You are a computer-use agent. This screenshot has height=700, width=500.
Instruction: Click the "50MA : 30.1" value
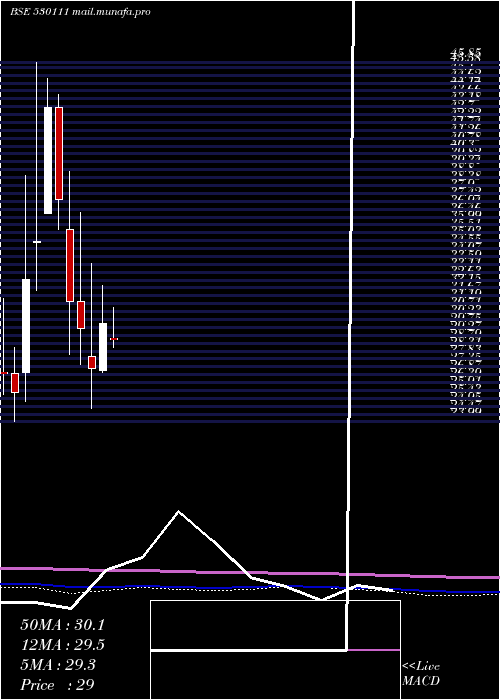click(62, 625)
